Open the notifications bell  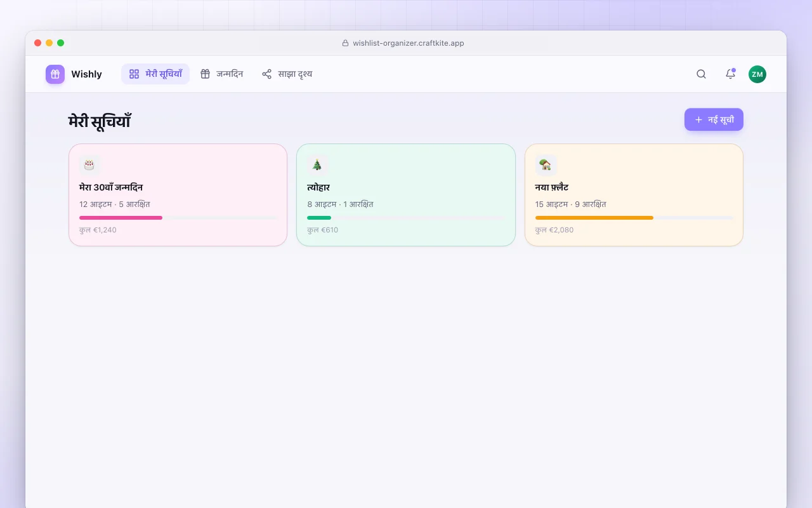(x=730, y=74)
